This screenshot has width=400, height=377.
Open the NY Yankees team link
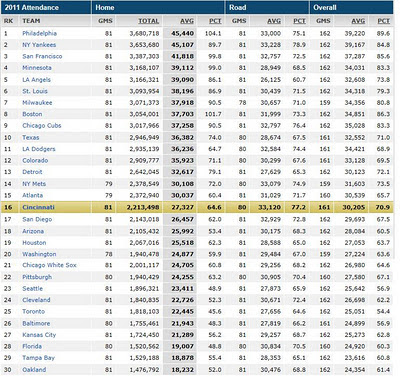(39, 45)
